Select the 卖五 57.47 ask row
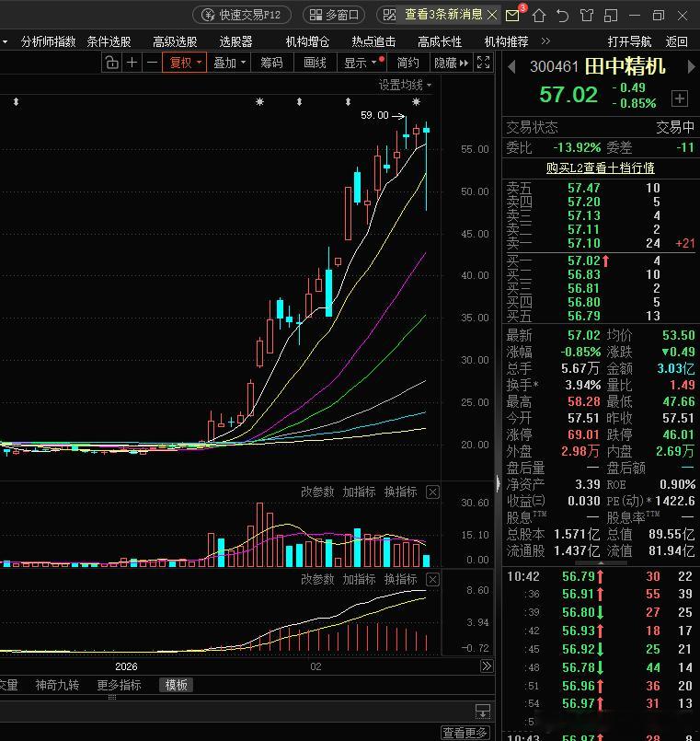Screen dimensions: 700x741 600,188
